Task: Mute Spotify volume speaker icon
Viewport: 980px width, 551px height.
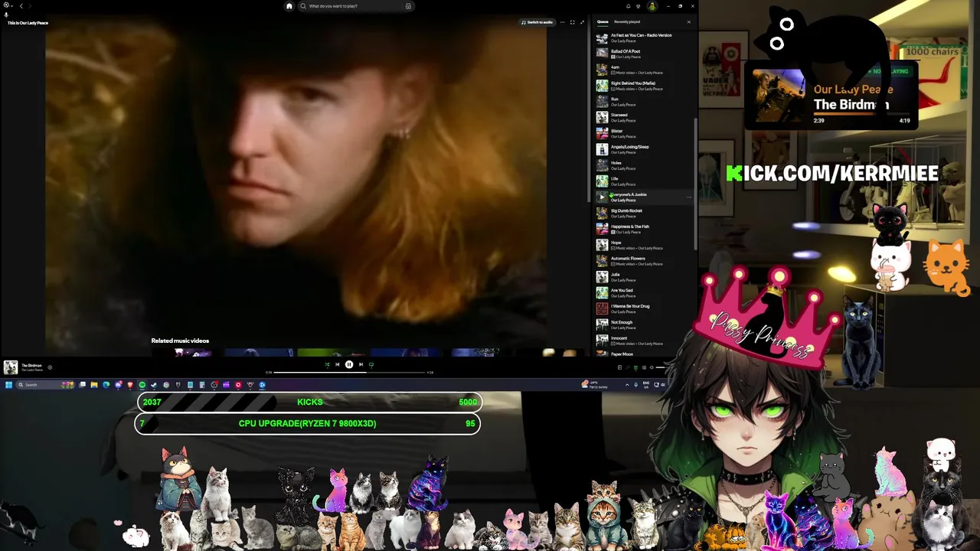Action: [652, 367]
